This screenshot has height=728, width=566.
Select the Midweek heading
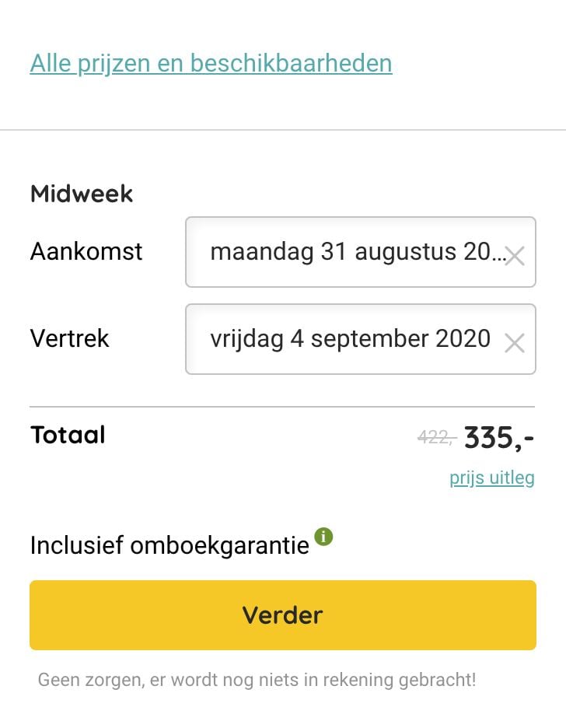point(82,194)
